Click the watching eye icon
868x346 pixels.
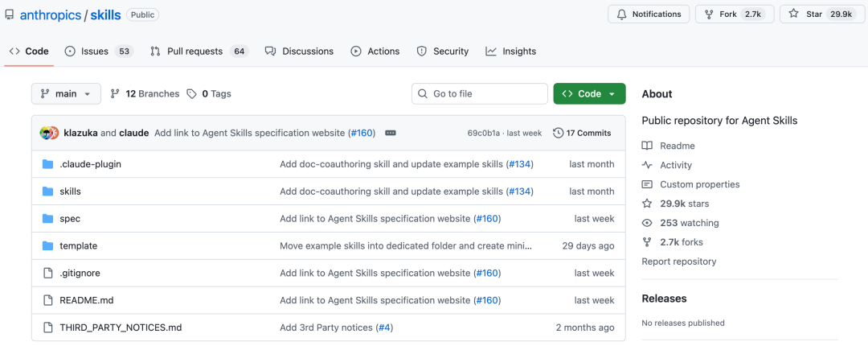point(647,223)
